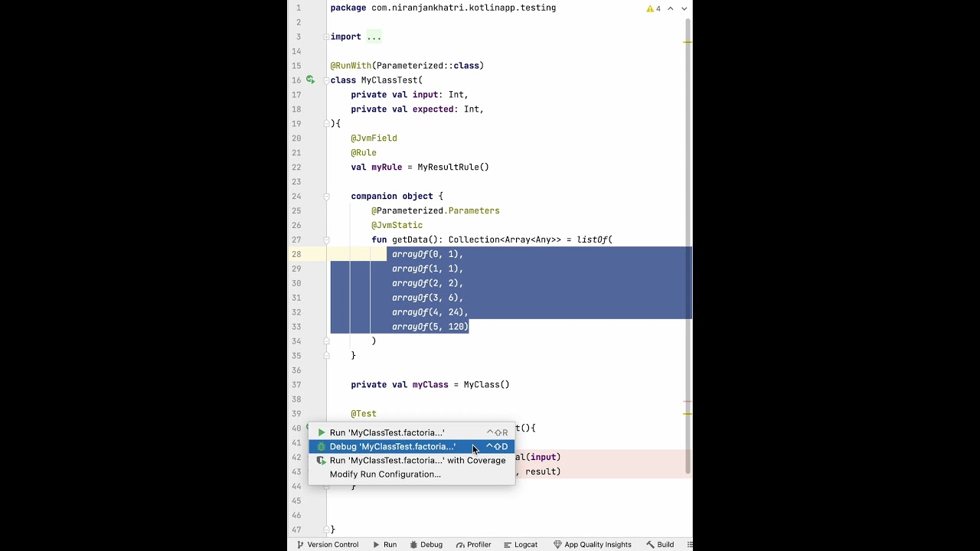Click the @RunWith annotation text
Image resolution: width=980 pixels, height=551 pixels.
351,66
